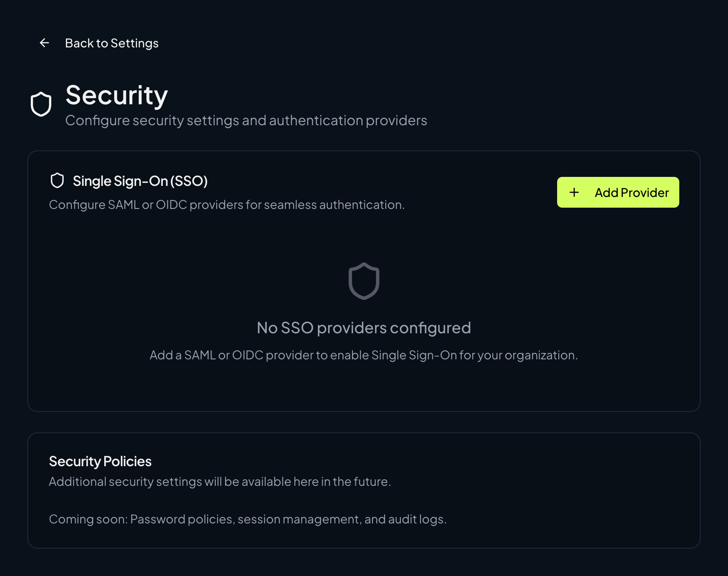Screen dimensions: 728x576
Task: Navigate via the Back to Settings link
Action: [x=111, y=43]
